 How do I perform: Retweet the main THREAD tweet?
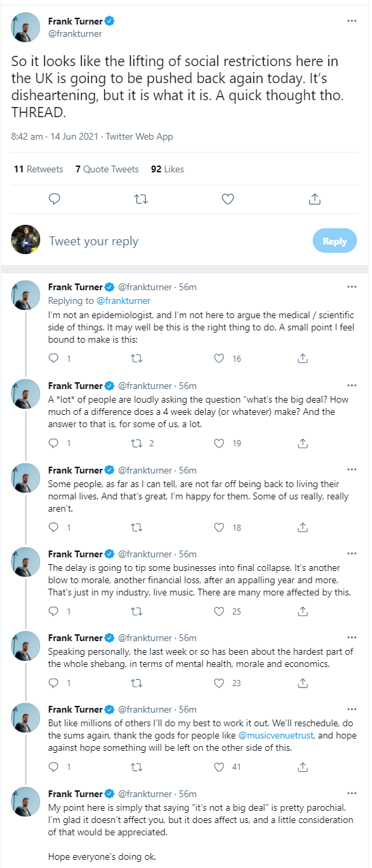(x=141, y=199)
